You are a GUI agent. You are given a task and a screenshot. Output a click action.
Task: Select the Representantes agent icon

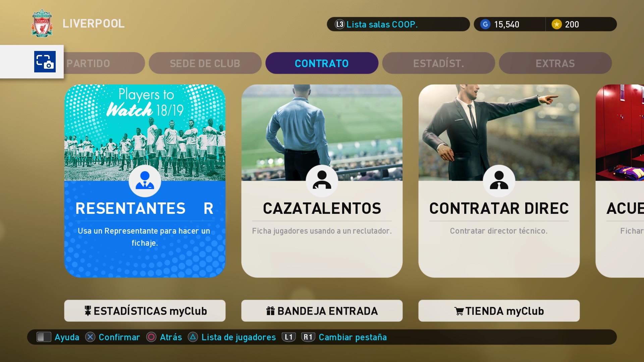pyautogui.click(x=145, y=181)
